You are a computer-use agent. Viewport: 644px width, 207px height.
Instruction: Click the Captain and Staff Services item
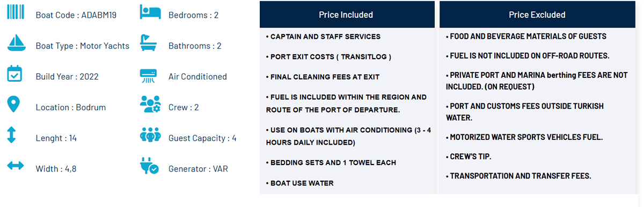point(323,37)
